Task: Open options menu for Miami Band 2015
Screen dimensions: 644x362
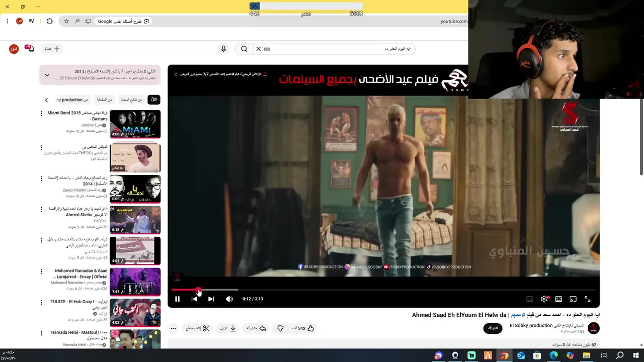Action: [41, 114]
